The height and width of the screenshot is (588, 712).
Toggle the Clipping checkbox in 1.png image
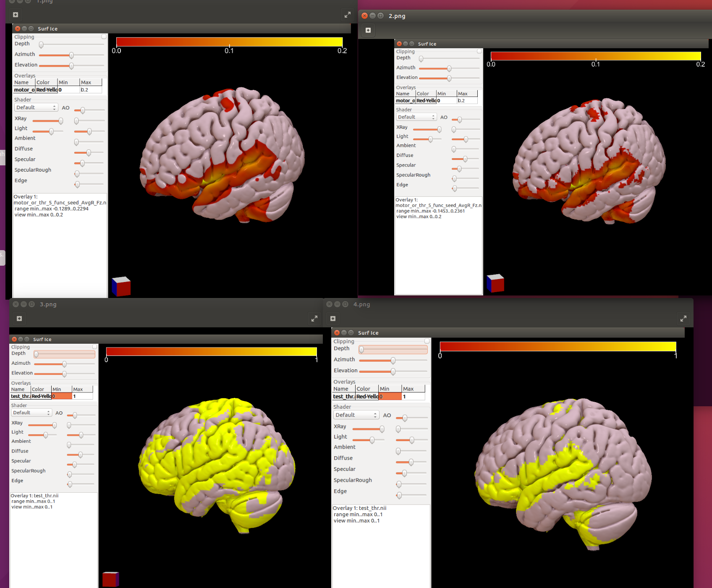[x=104, y=37]
